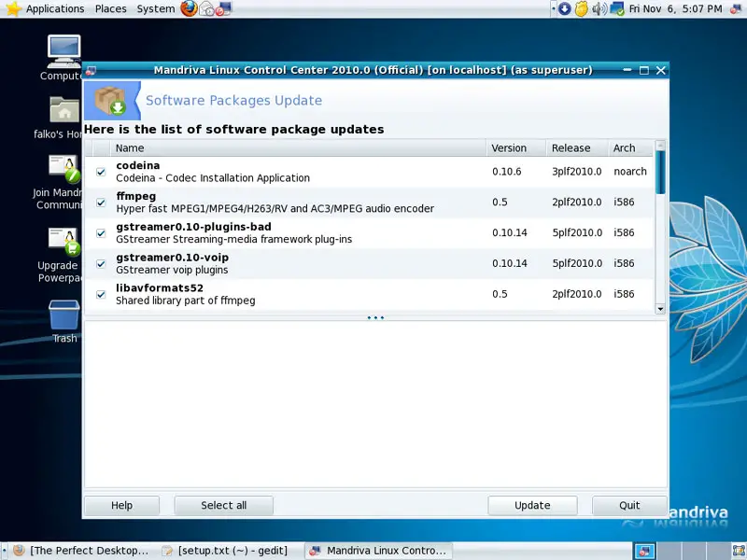Click the network status tray icon
Screen dimensions: 747x560
point(617,8)
